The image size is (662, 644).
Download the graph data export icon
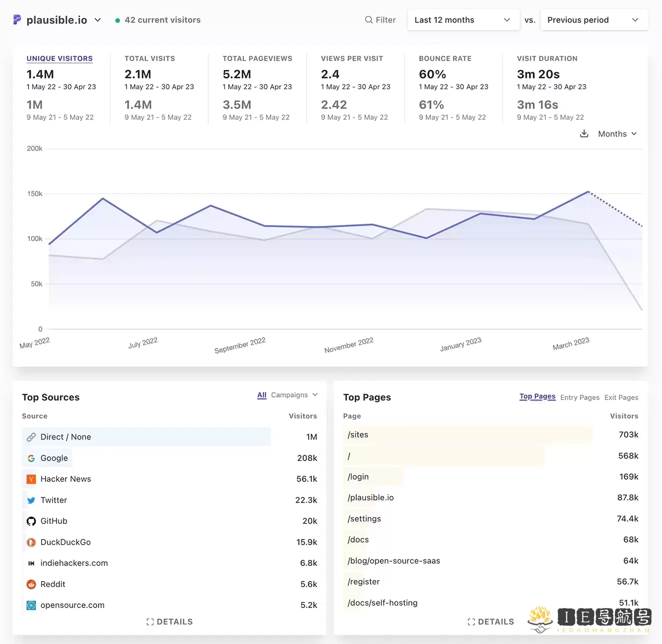pyautogui.click(x=584, y=133)
